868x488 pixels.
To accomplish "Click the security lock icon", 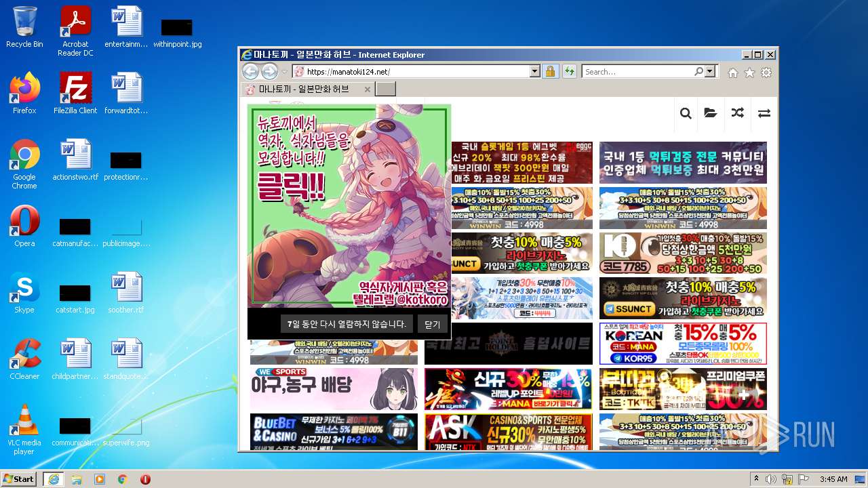I will coord(550,71).
